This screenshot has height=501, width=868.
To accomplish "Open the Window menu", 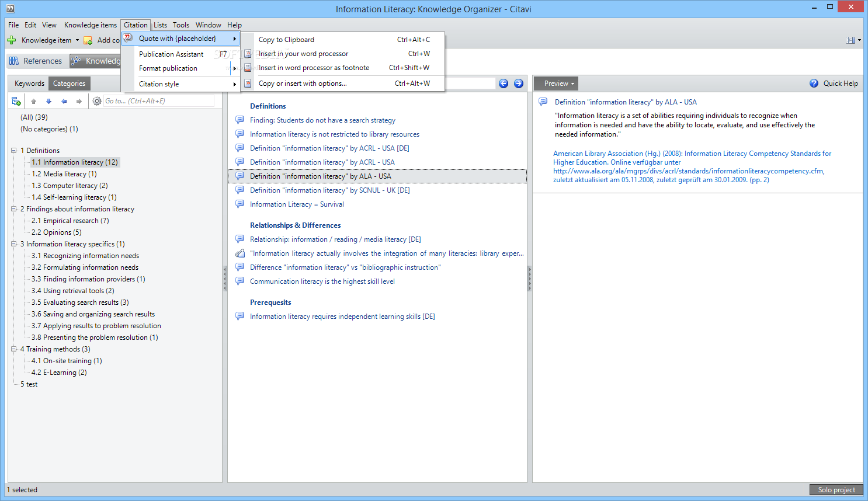I will click(x=208, y=25).
